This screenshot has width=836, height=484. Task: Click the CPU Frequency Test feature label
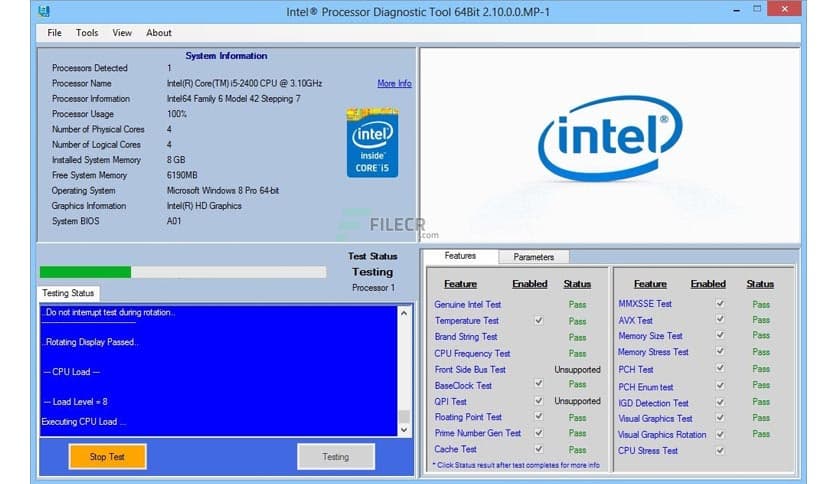(x=472, y=353)
